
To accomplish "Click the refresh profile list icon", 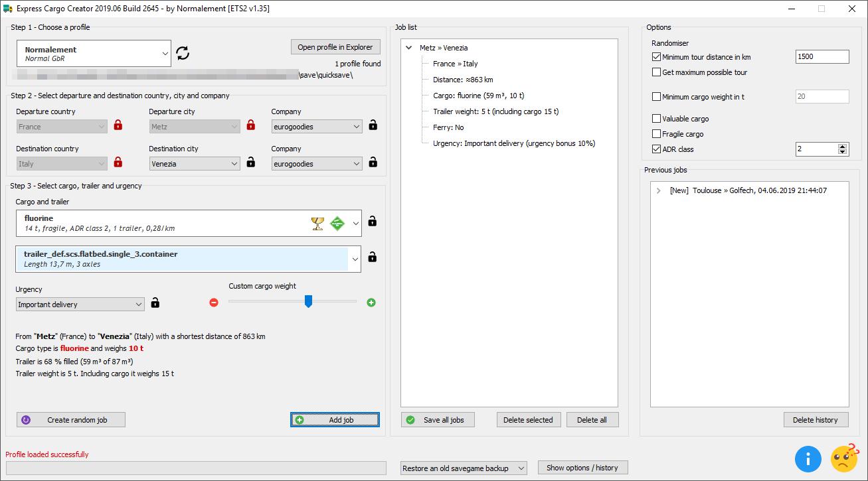I will [x=183, y=53].
